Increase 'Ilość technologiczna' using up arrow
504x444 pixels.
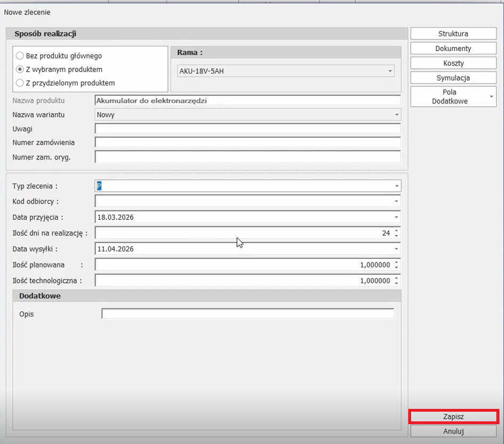396,278
